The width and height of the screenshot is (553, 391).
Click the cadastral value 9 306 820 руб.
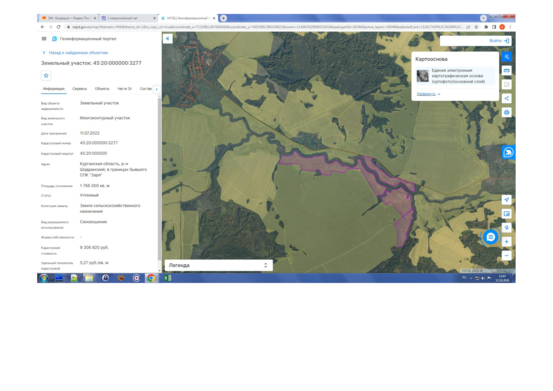94,248
